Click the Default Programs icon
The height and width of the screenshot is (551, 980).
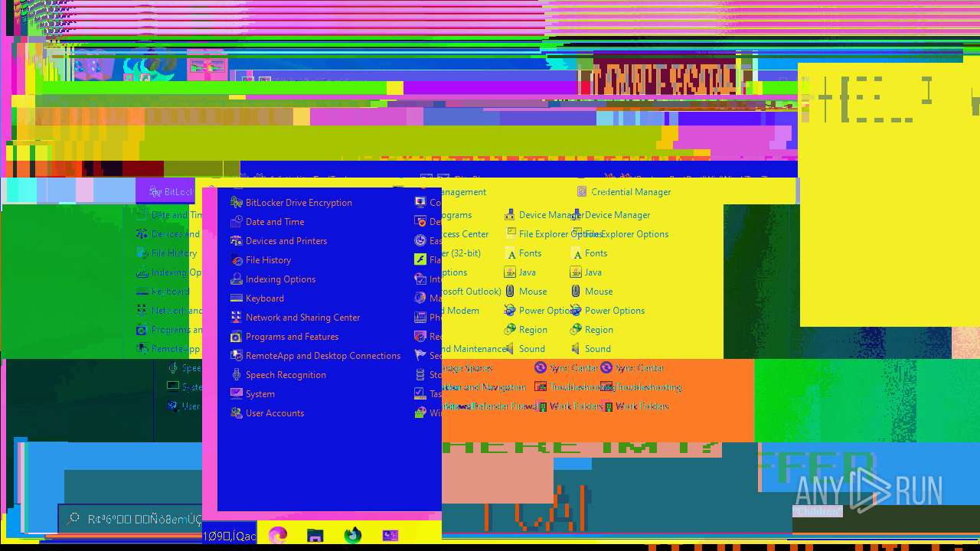pyautogui.click(x=420, y=222)
